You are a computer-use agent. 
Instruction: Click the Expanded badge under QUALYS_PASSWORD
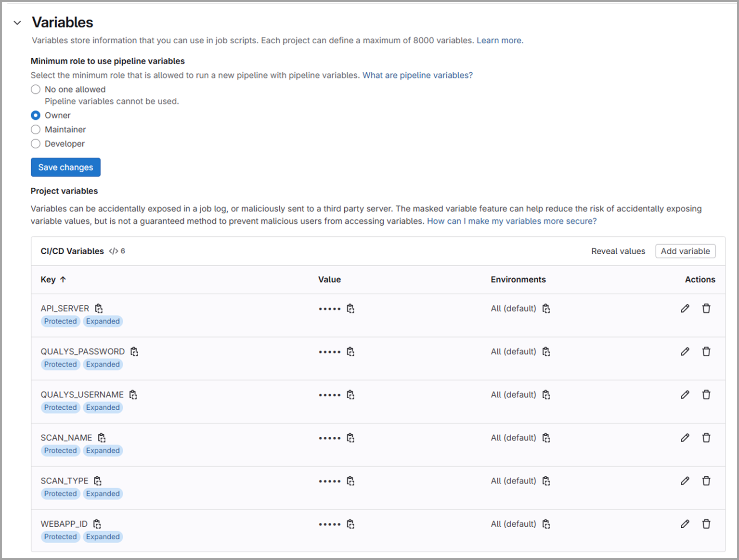click(103, 365)
